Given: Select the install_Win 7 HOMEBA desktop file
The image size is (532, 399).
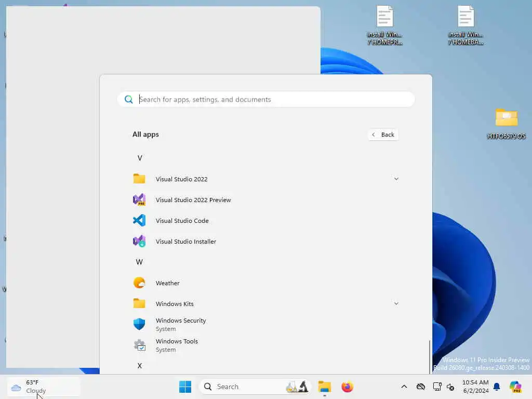Looking at the screenshot, I should [465, 25].
